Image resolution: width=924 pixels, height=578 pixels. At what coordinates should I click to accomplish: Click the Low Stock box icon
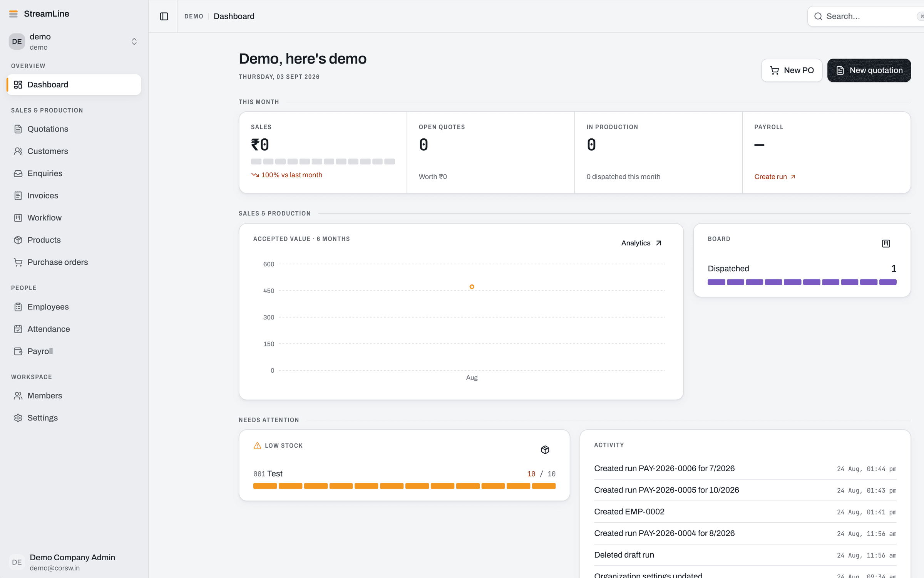click(x=545, y=450)
